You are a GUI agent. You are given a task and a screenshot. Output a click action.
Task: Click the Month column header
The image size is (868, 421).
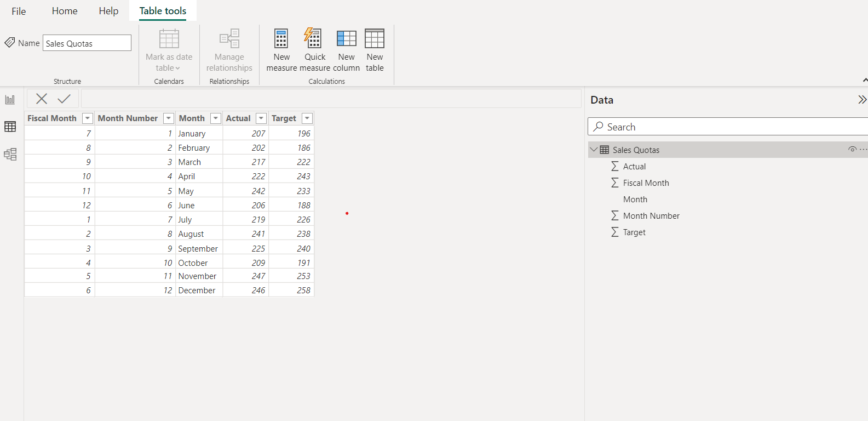point(192,118)
